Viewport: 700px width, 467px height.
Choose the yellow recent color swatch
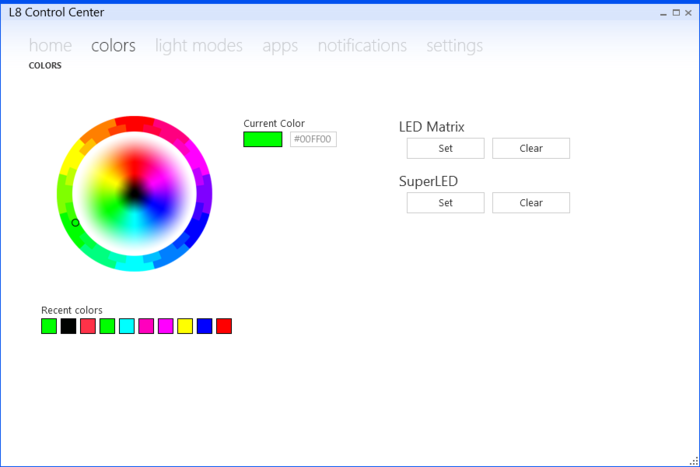click(x=185, y=326)
